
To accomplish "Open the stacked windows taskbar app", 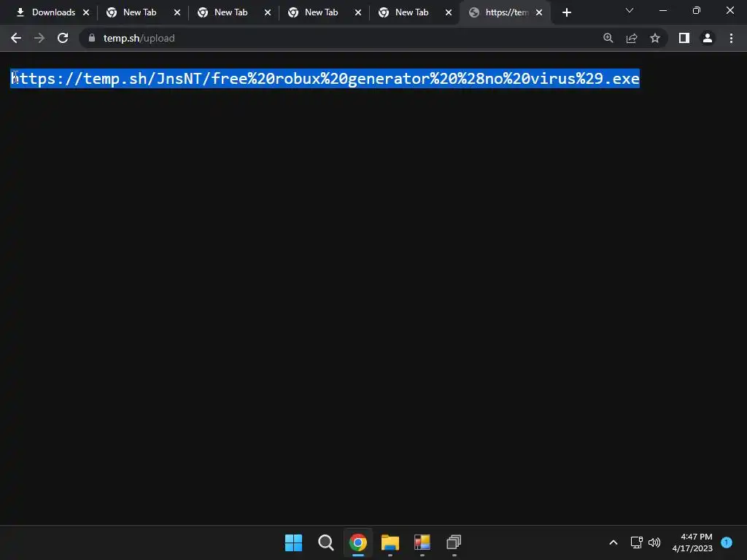I will [454, 542].
